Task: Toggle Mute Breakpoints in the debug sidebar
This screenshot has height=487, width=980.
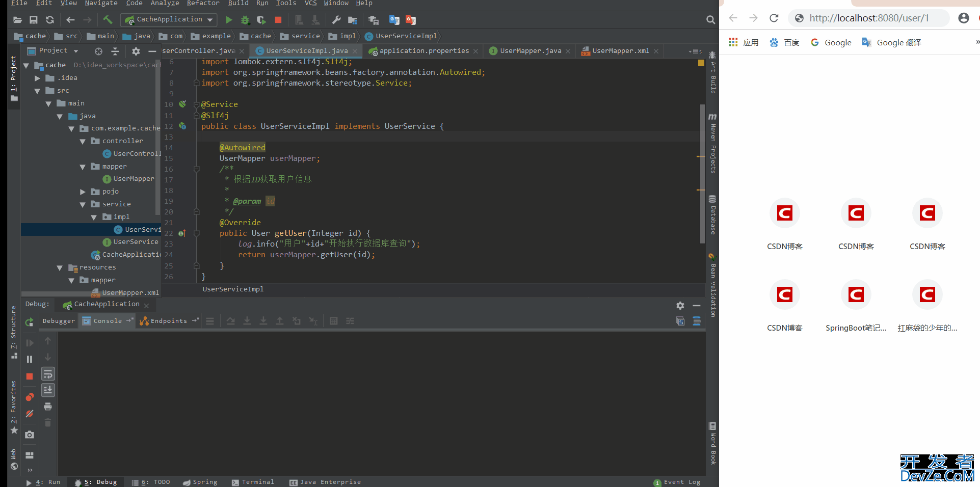Action: tap(30, 414)
